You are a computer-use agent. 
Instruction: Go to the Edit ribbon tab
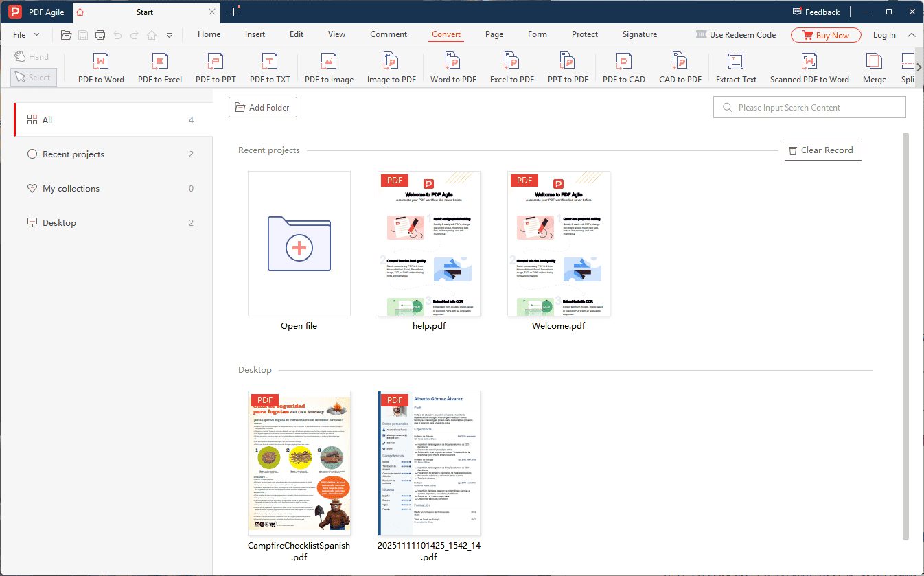[297, 34]
